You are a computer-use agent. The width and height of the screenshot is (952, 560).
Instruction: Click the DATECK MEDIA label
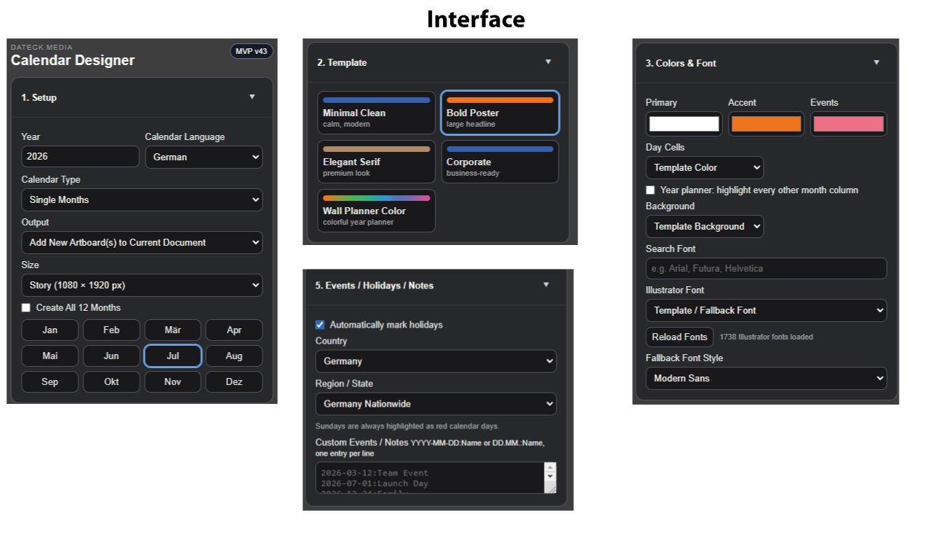(42, 47)
